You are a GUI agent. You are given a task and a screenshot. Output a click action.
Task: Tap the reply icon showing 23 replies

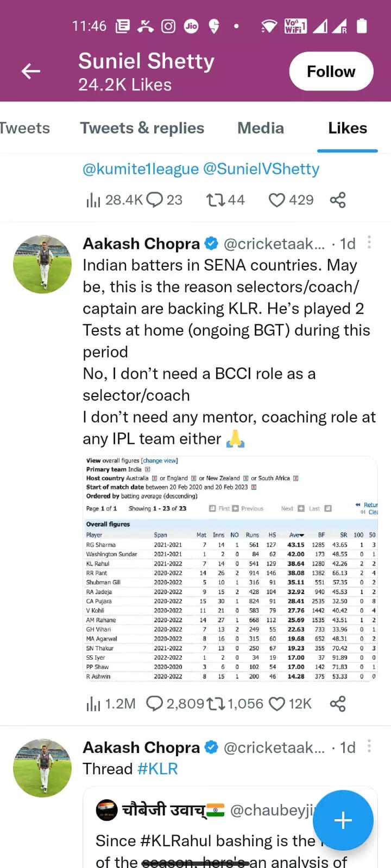154,200
